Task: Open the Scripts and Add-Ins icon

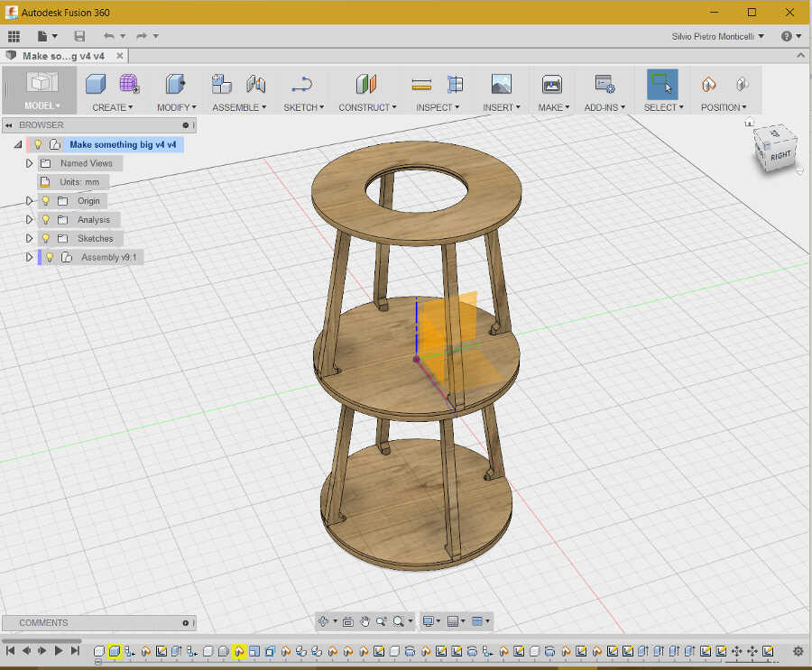Action: pyautogui.click(x=604, y=84)
